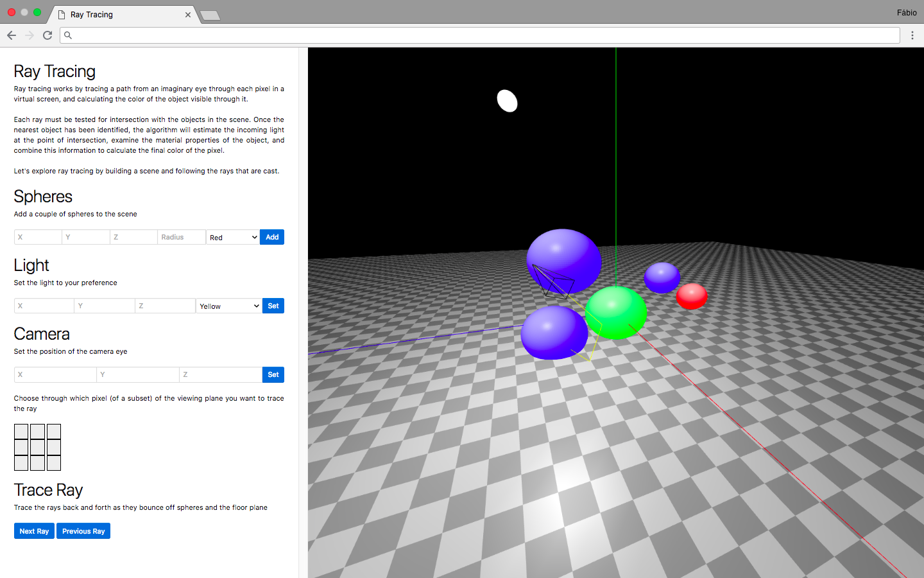Click the browser back arrow
This screenshot has width=924, height=578.
pyautogui.click(x=12, y=35)
